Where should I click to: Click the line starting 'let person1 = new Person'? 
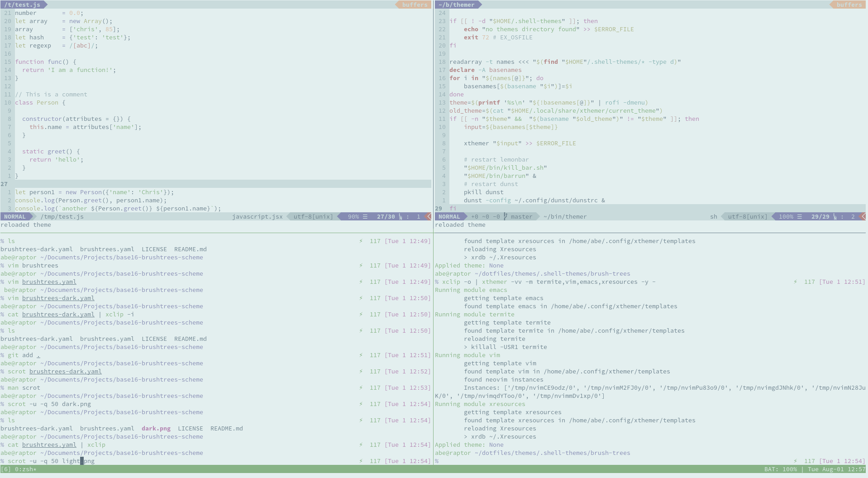pyautogui.click(x=95, y=192)
